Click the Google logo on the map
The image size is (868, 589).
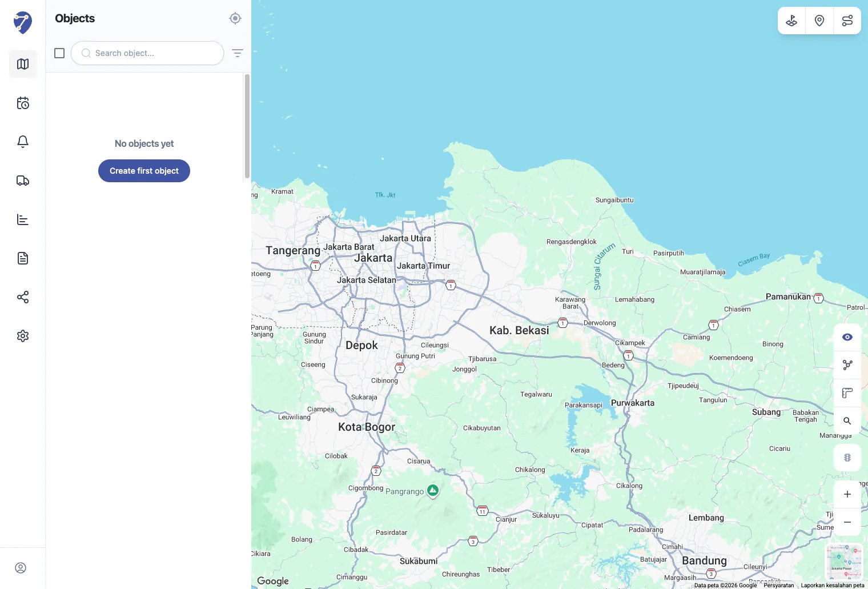[x=273, y=581]
